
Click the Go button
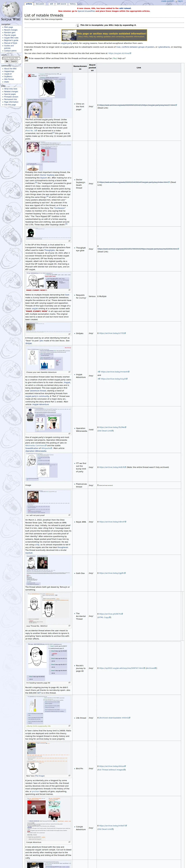point(7,61)
